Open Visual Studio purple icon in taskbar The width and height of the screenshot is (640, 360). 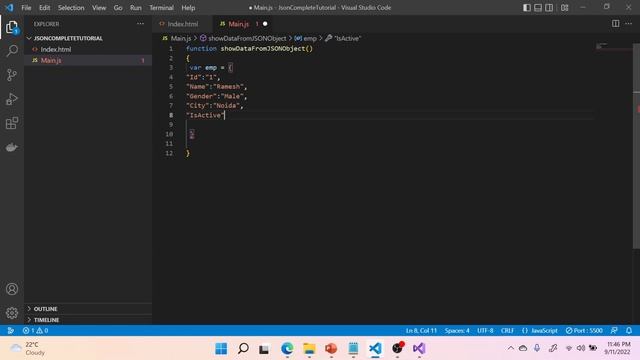(419, 349)
